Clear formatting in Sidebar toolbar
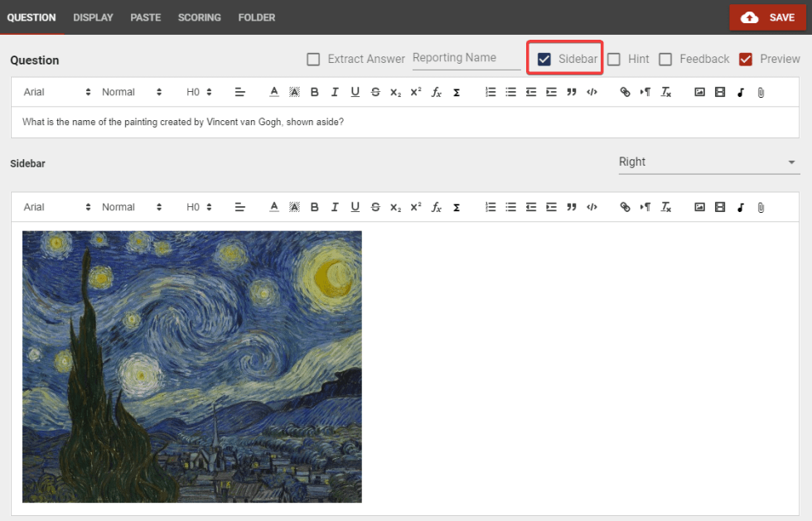Image resolution: width=812 pixels, height=521 pixels. (666, 207)
